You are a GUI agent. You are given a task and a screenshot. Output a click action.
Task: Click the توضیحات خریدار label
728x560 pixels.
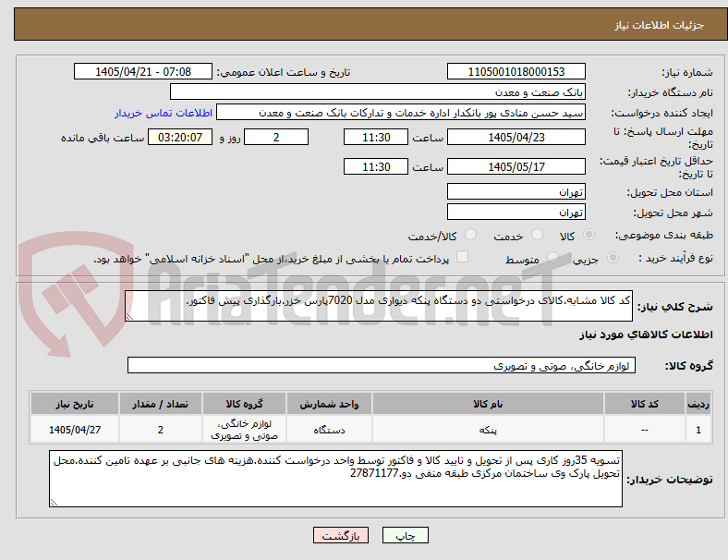pos(670,480)
